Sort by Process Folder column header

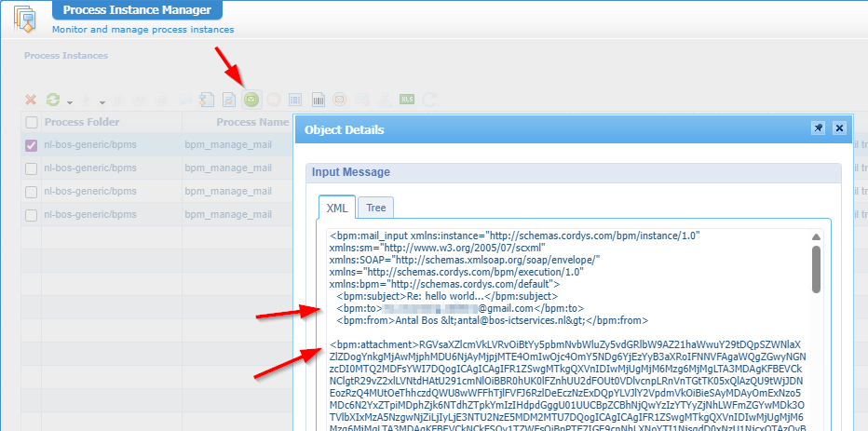82,122
